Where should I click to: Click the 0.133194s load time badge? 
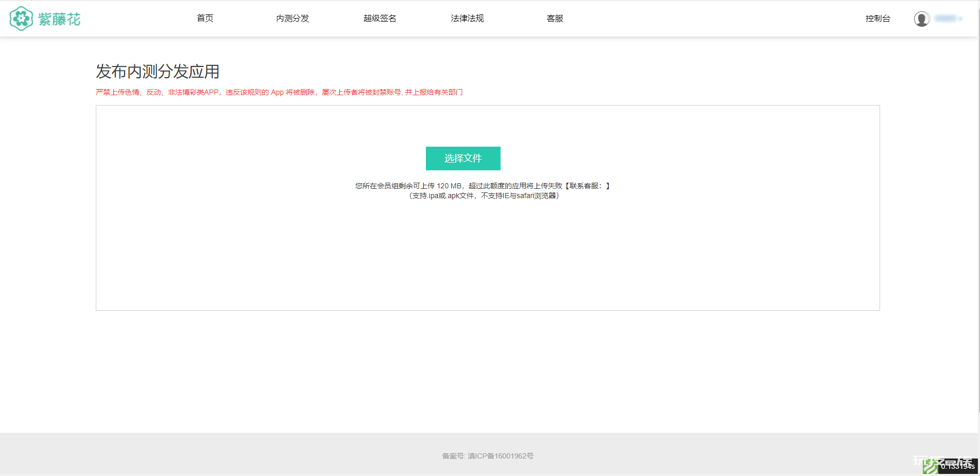point(958,466)
